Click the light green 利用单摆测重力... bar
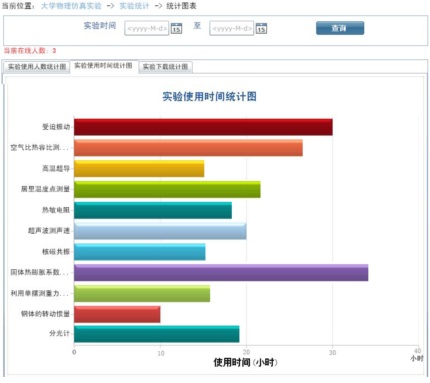The width and height of the screenshot is (430, 383). [x=142, y=293]
